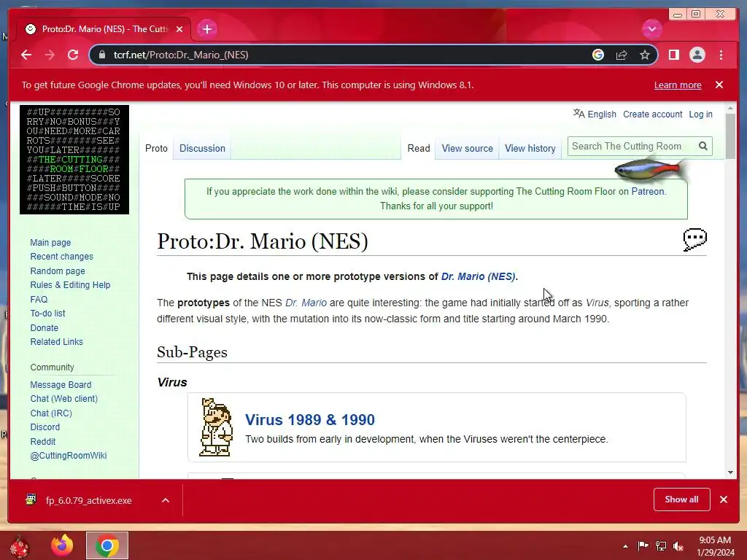Image resolution: width=747 pixels, height=560 pixels.
Task: Show hidden system tray icons
Action: pos(625,546)
